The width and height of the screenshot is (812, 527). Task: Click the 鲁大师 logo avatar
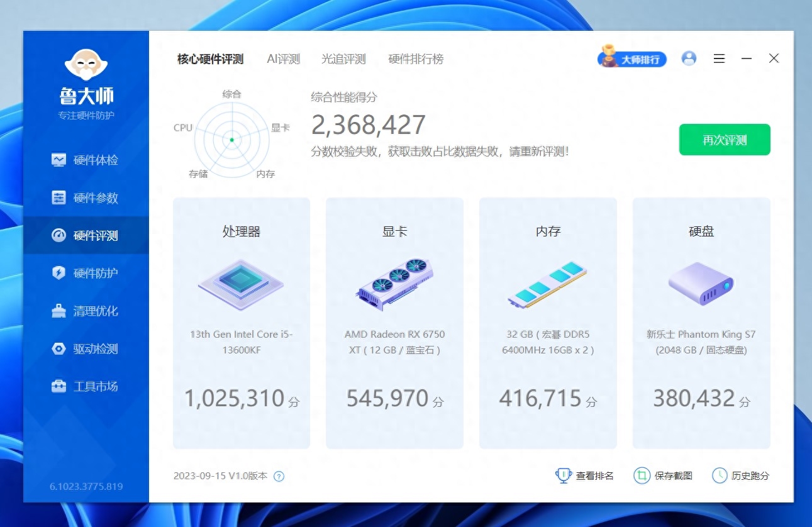86,65
